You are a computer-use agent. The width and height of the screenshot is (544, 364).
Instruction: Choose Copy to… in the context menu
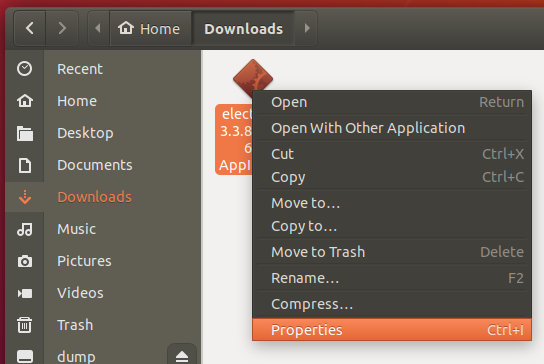(x=392, y=226)
